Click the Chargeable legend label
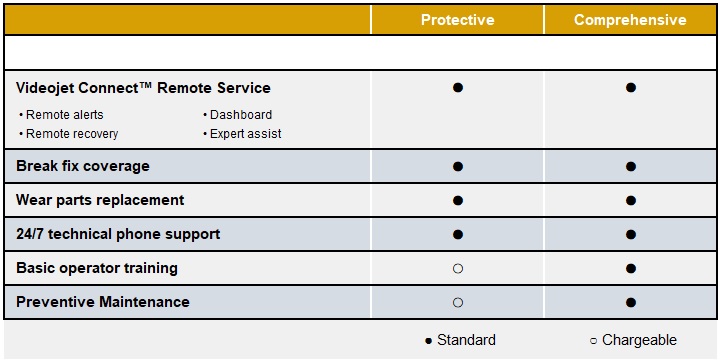Screen dimensions: 720x360 (639, 340)
